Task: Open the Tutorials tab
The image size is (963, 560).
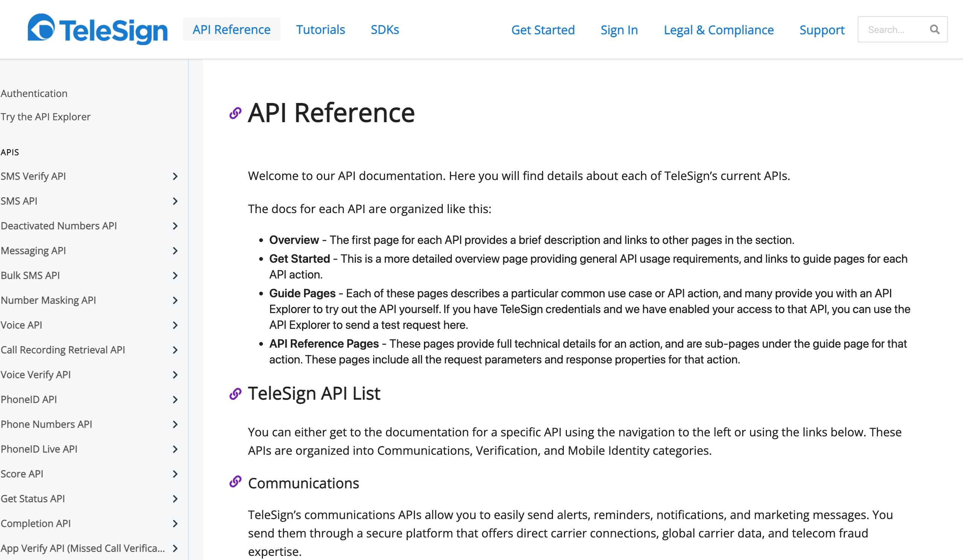Action: (320, 29)
